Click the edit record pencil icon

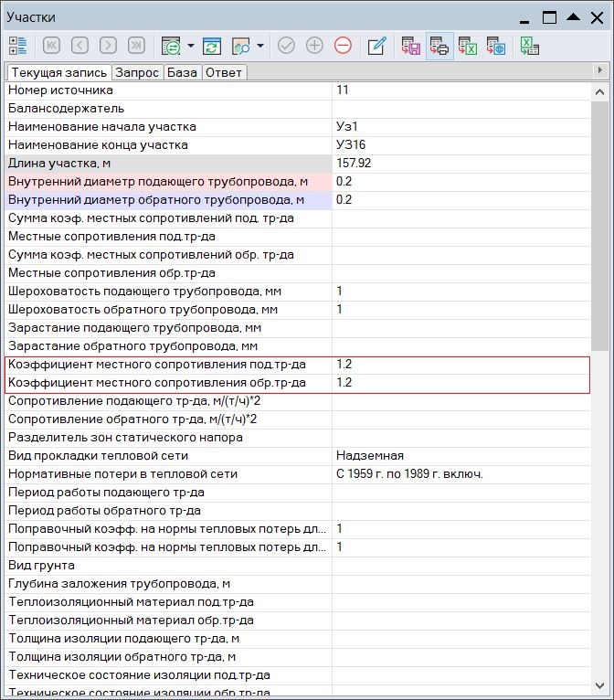tap(376, 45)
